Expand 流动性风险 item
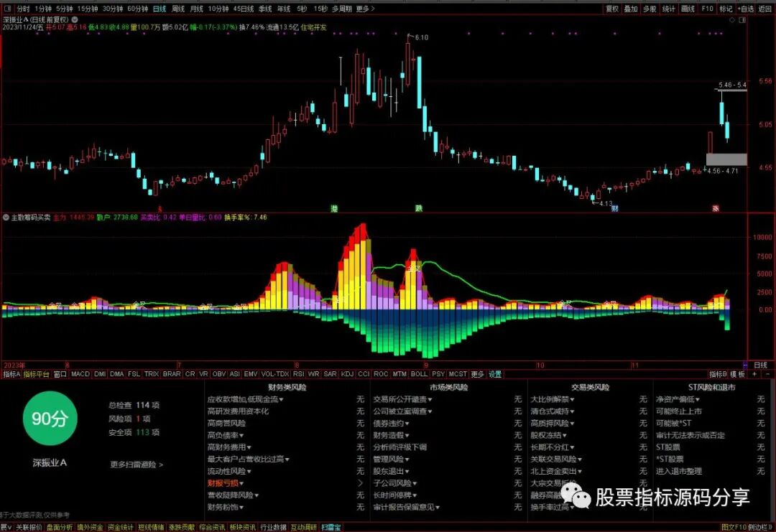 coord(229,472)
